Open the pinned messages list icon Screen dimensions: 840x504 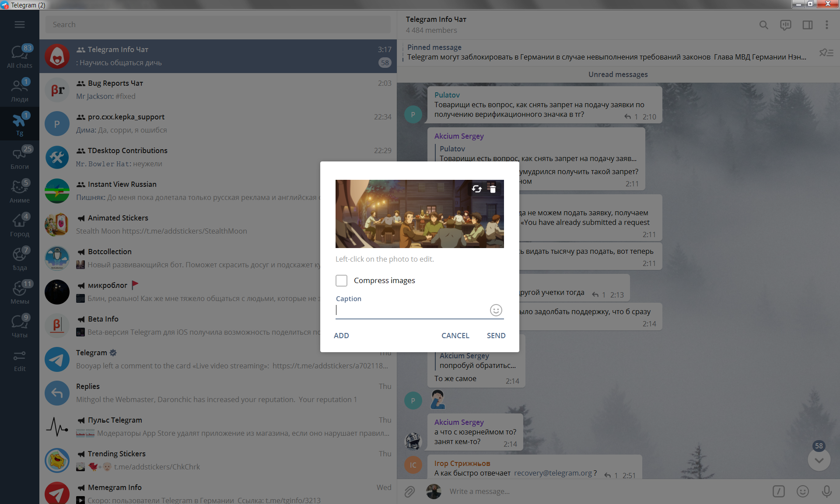[x=826, y=52]
